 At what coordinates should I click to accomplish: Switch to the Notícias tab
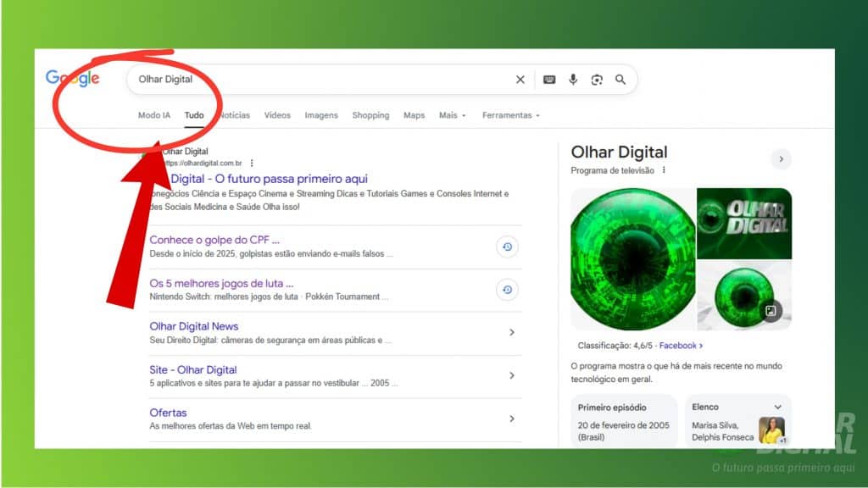pyautogui.click(x=234, y=115)
